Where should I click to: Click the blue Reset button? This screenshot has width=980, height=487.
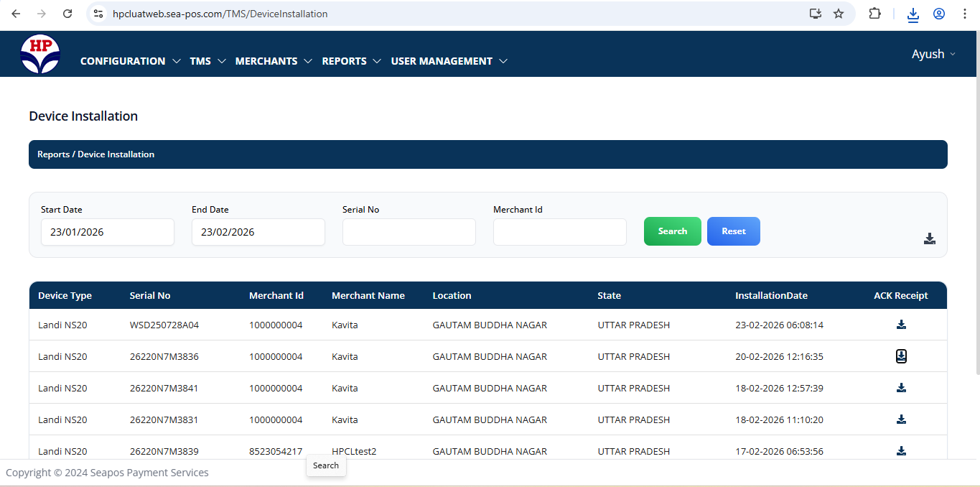click(x=733, y=231)
